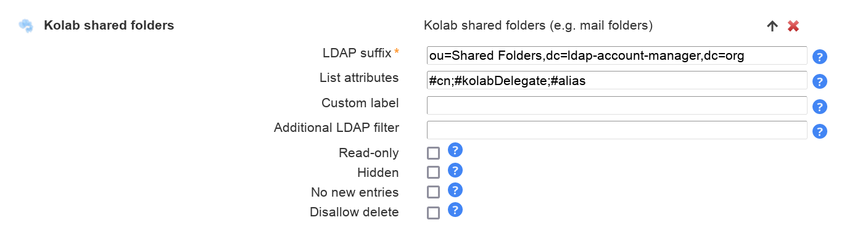Enable the Read-only checkbox
The width and height of the screenshot is (868, 233).
click(434, 153)
